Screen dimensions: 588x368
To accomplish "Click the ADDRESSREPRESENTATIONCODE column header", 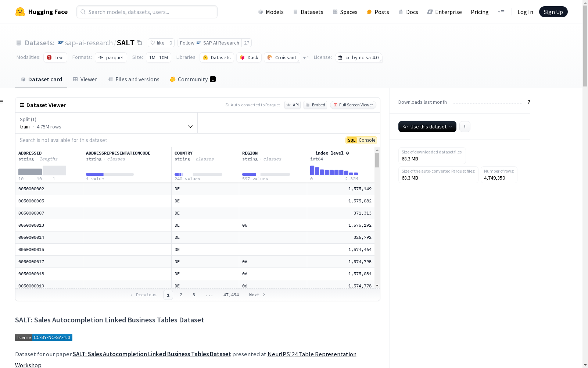I will 118,153.
